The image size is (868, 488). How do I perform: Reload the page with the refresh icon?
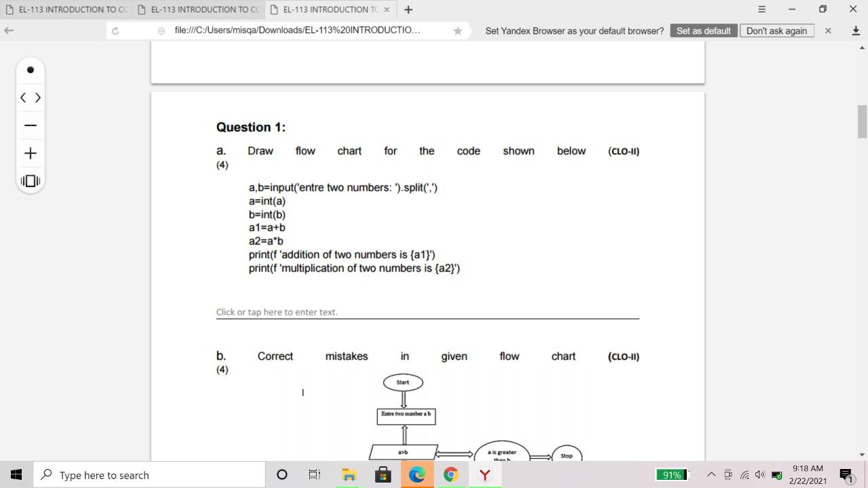115,30
